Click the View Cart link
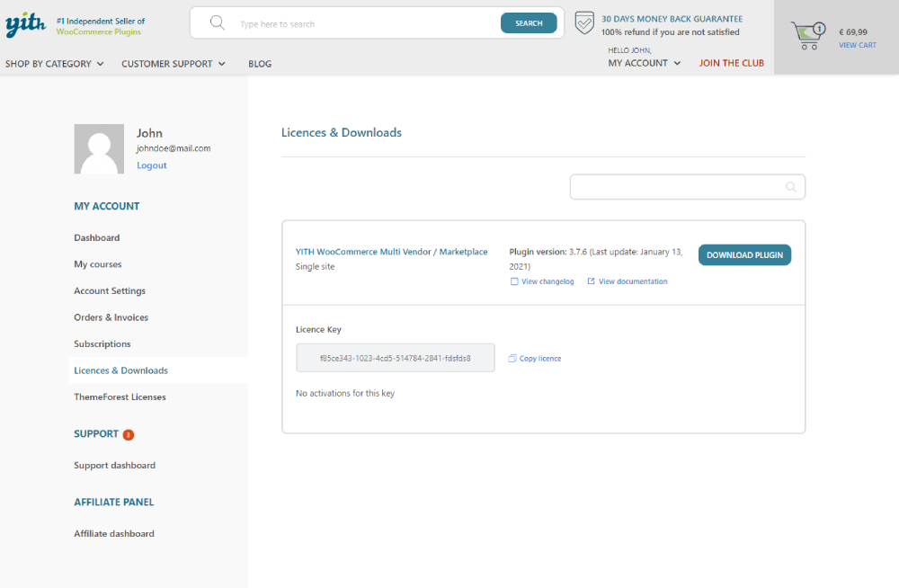 [x=857, y=45]
